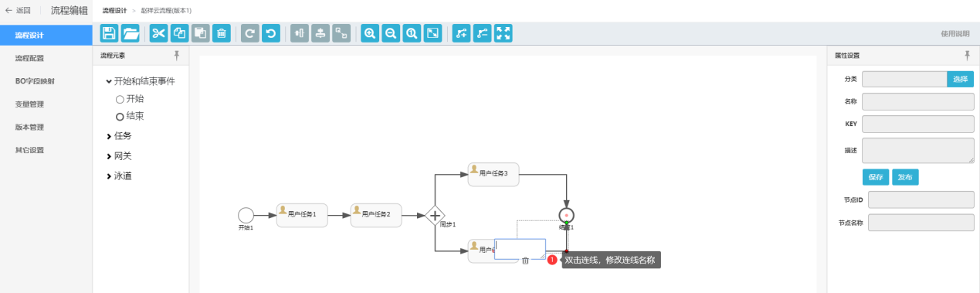Viewport: 980px width, 293px height.
Task: Click the zoom to actual size icon
Action: (x=412, y=33)
